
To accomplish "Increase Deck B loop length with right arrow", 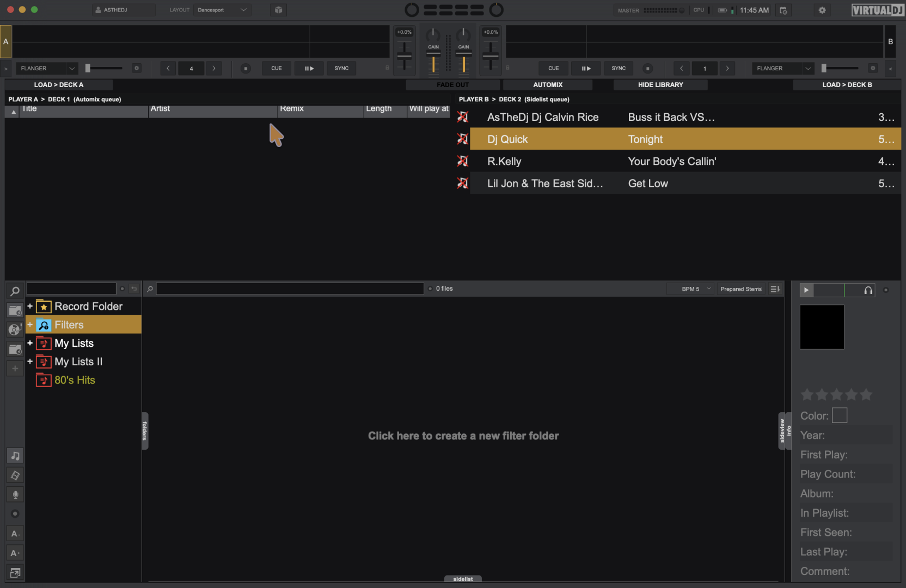I will tap(727, 69).
